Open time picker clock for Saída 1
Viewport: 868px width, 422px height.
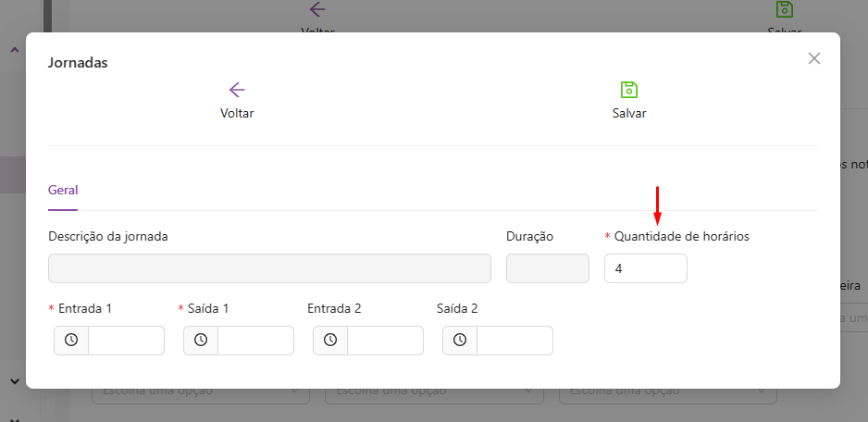201,341
